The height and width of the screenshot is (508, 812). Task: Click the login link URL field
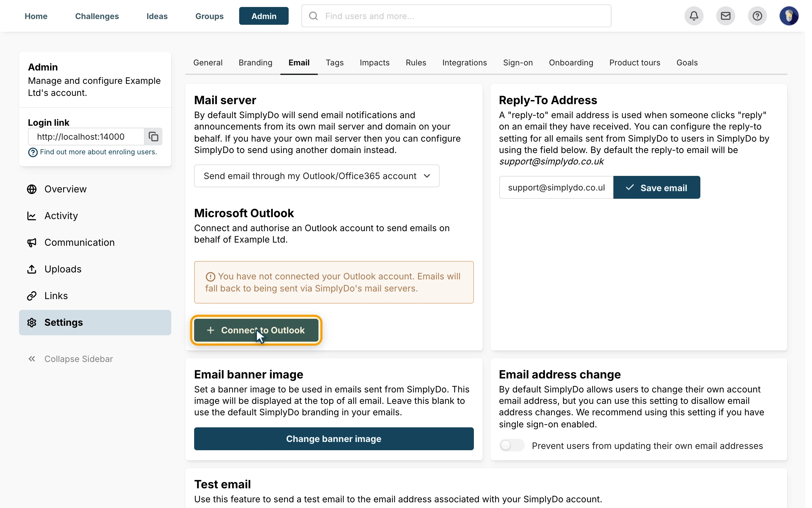coord(86,137)
